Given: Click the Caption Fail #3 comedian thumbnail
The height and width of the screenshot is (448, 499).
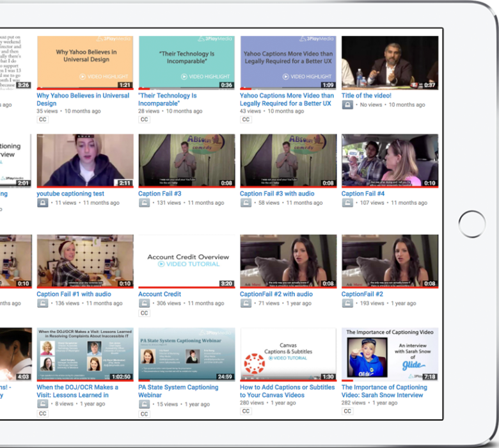Looking at the screenshot, I should [187, 161].
